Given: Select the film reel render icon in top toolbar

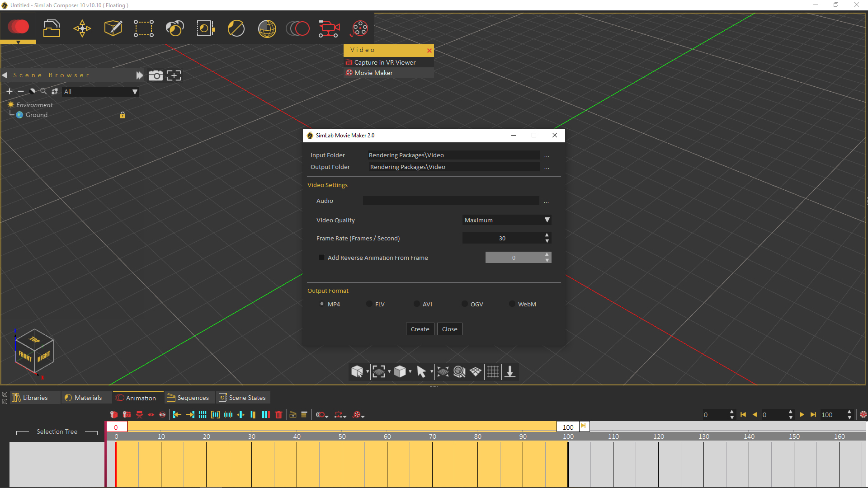Looking at the screenshot, I should pyautogui.click(x=359, y=28).
